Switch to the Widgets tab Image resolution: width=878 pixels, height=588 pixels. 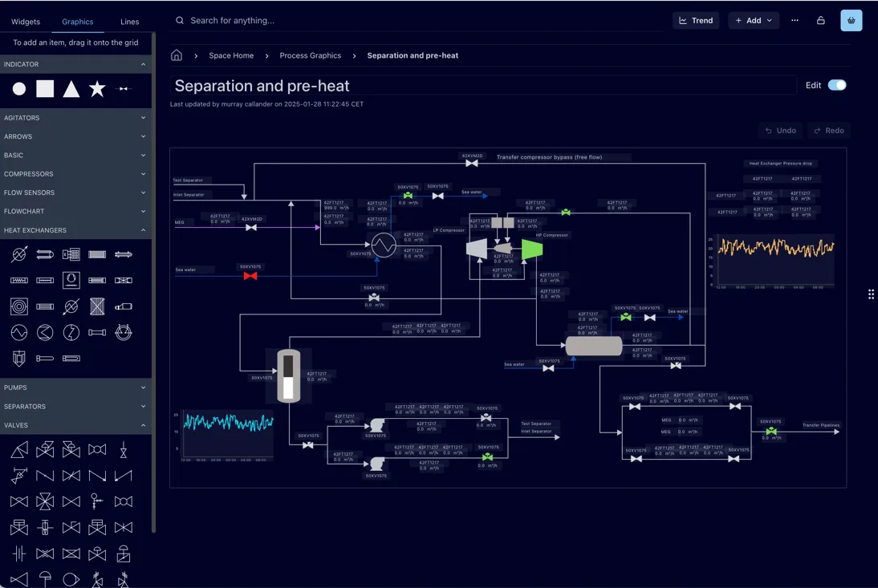(26, 22)
